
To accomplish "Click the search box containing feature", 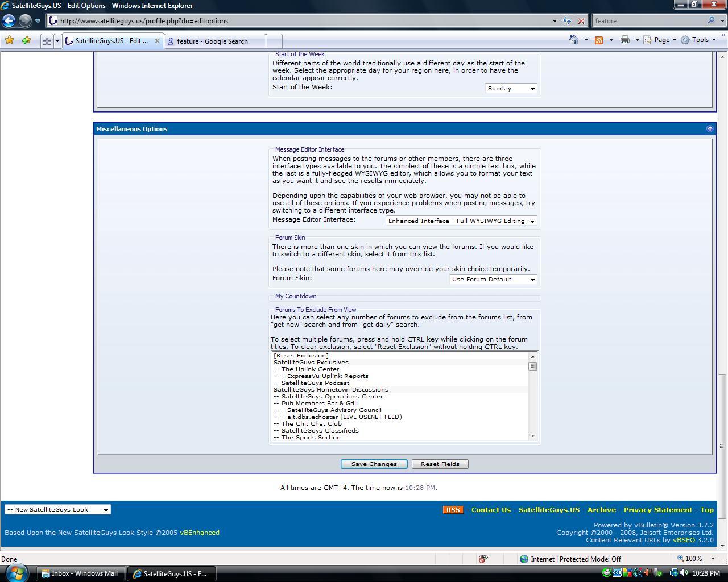I will pos(648,21).
